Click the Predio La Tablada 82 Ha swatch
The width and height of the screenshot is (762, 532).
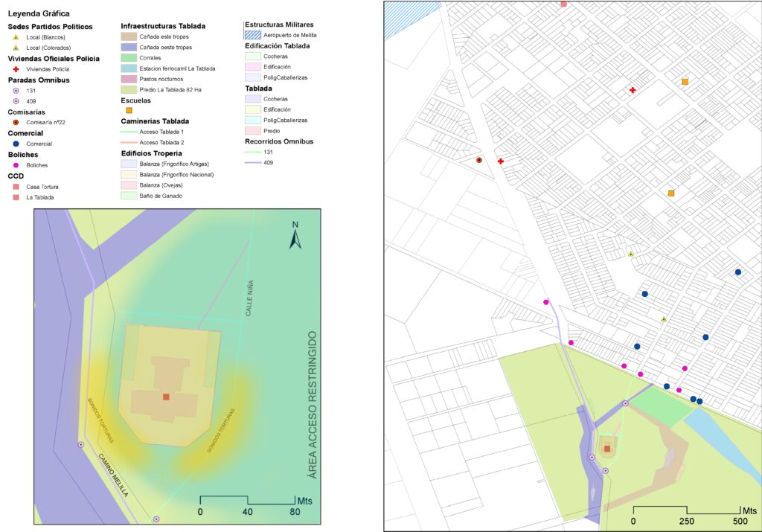tap(129, 89)
